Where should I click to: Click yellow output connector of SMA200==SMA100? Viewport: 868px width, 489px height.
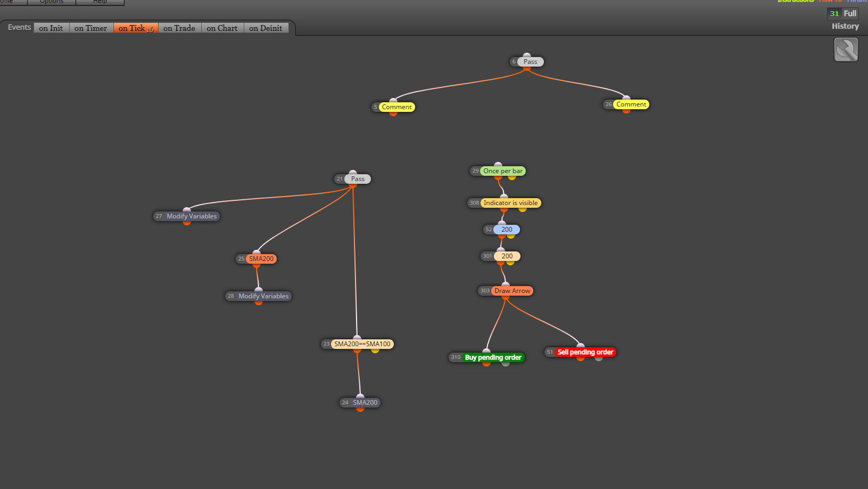tap(375, 351)
